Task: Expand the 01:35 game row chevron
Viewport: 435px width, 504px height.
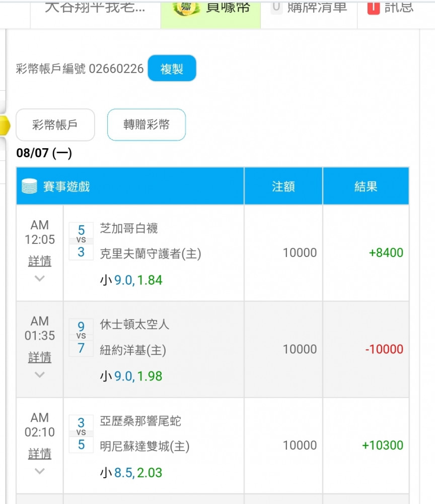Action: (39, 374)
